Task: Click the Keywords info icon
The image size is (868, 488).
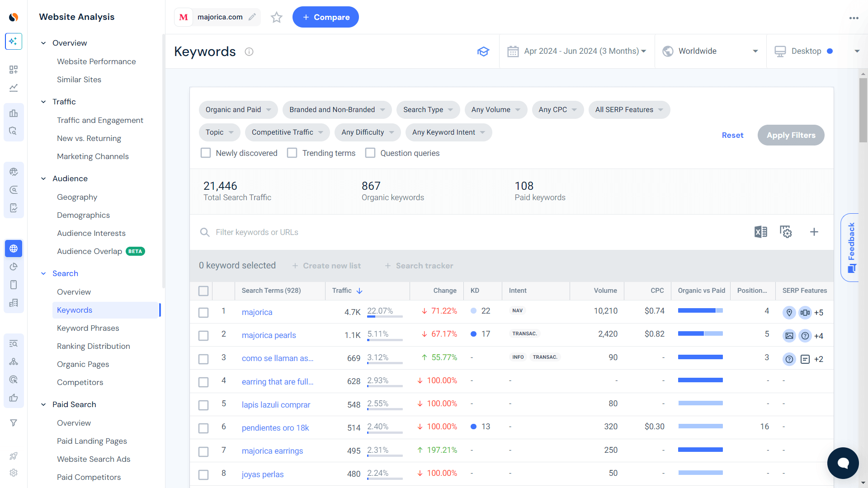Action: tap(249, 52)
